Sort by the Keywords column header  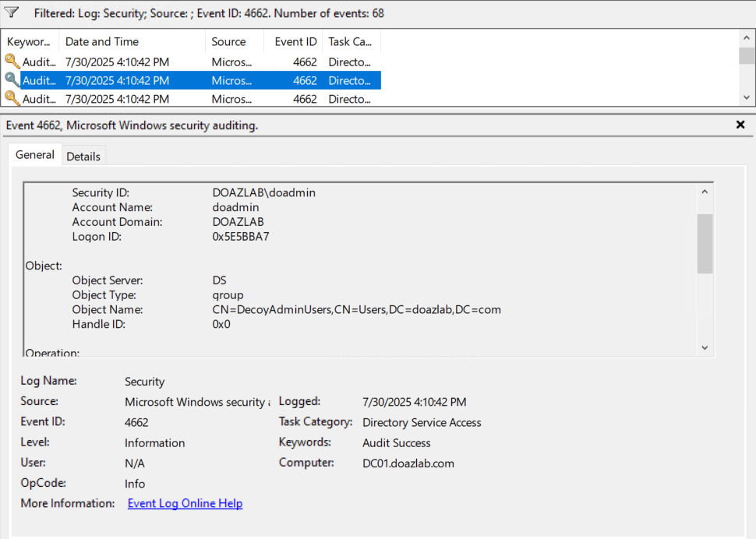29,42
